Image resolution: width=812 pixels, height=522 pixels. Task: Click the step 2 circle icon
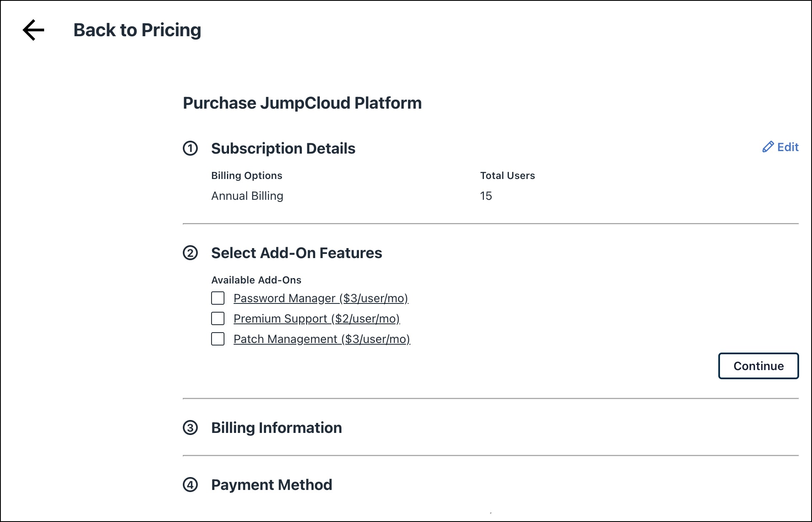(x=191, y=253)
